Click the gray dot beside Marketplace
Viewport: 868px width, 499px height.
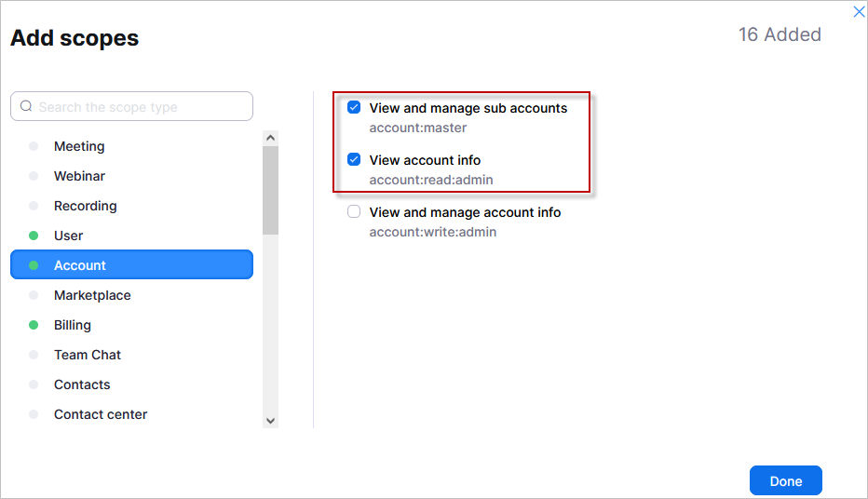coord(34,295)
